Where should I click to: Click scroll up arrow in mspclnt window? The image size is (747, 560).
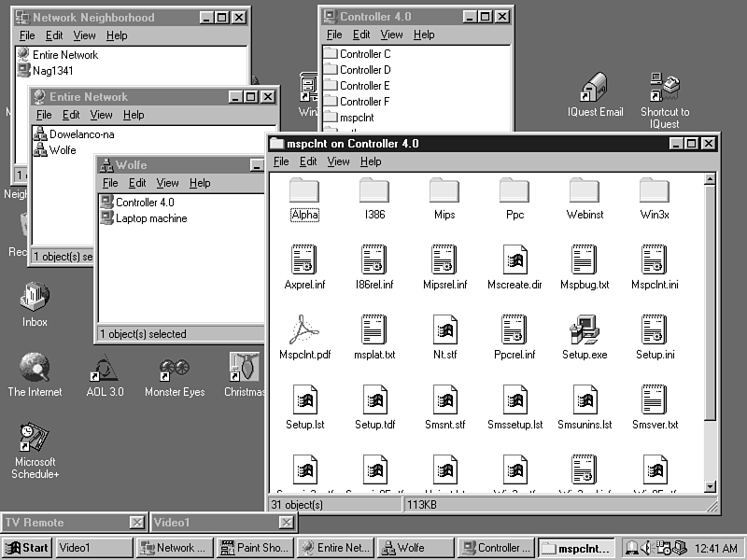tap(710, 179)
